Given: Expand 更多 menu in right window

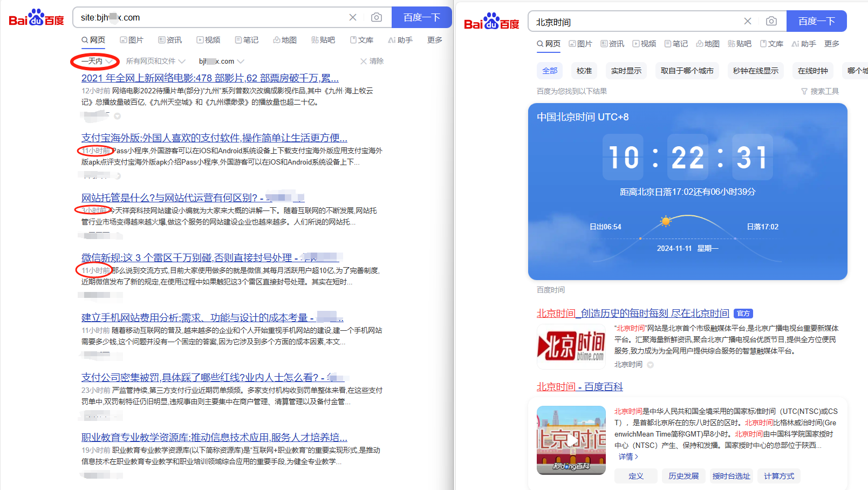Looking at the screenshot, I should pyautogui.click(x=832, y=44).
